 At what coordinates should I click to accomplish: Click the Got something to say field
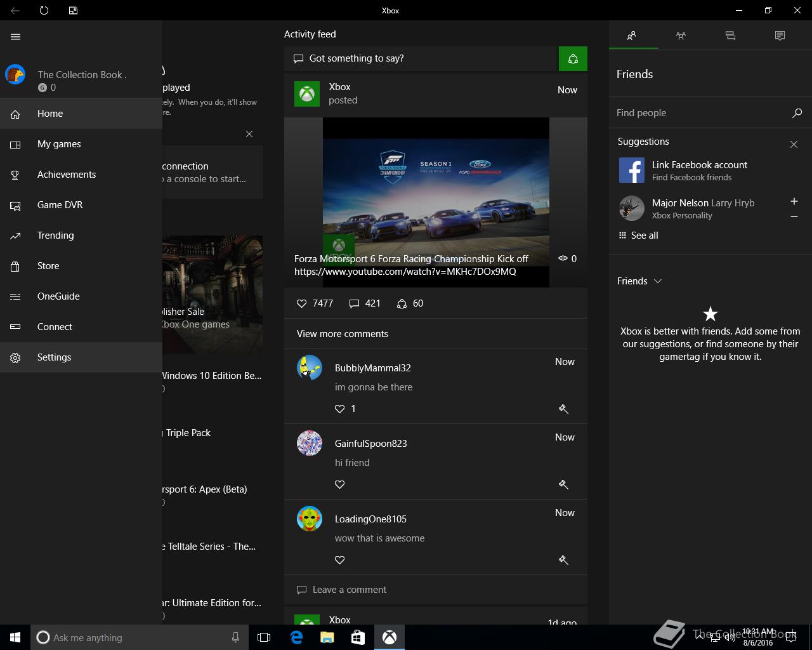click(x=421, y=58)
